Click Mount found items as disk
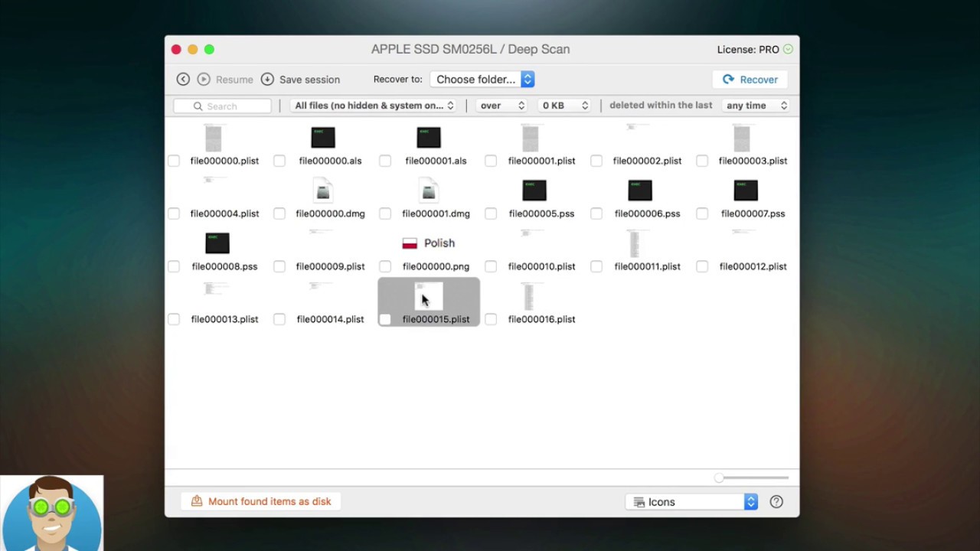This screenshot has height=551, width=980. point(261,501)
